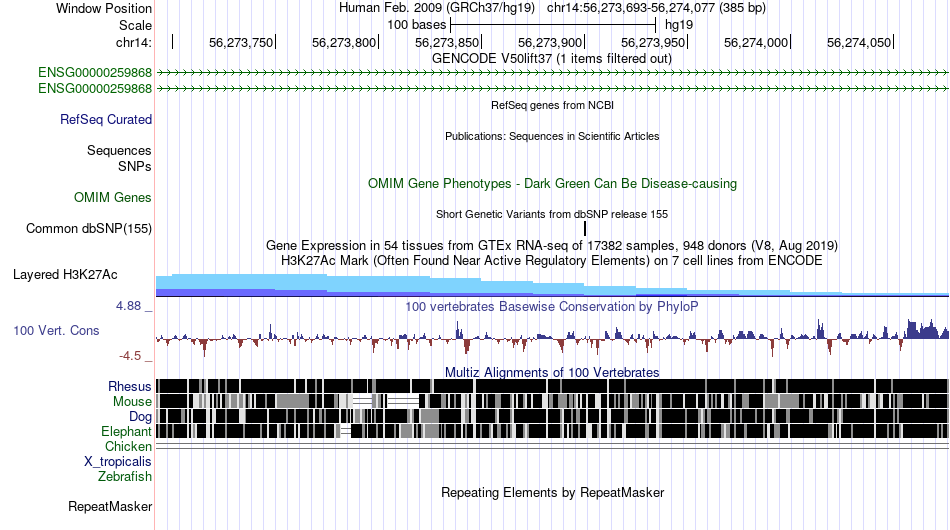Click Repeating Elements by RepeatMasker title

552,492
